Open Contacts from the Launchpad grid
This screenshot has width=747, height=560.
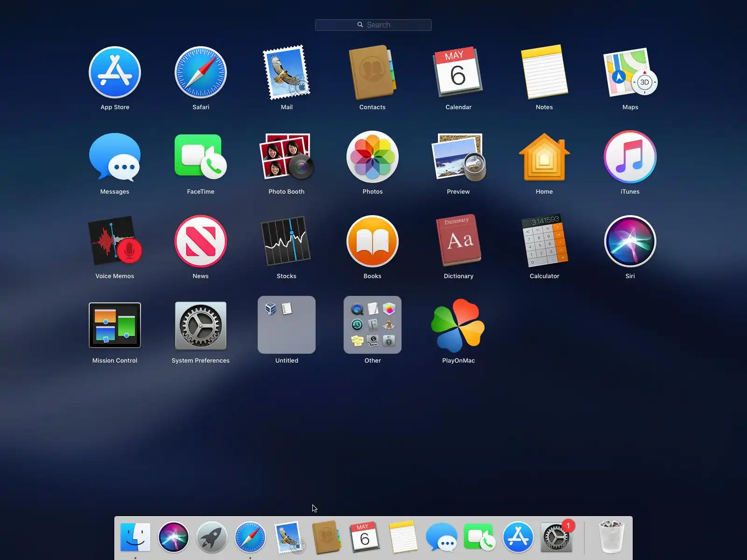click(x=373, y=72)
